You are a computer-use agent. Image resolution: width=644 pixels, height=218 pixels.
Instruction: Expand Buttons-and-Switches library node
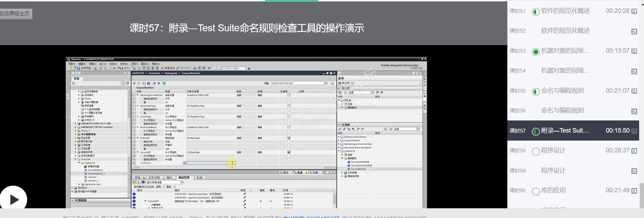tap(339, 137)
